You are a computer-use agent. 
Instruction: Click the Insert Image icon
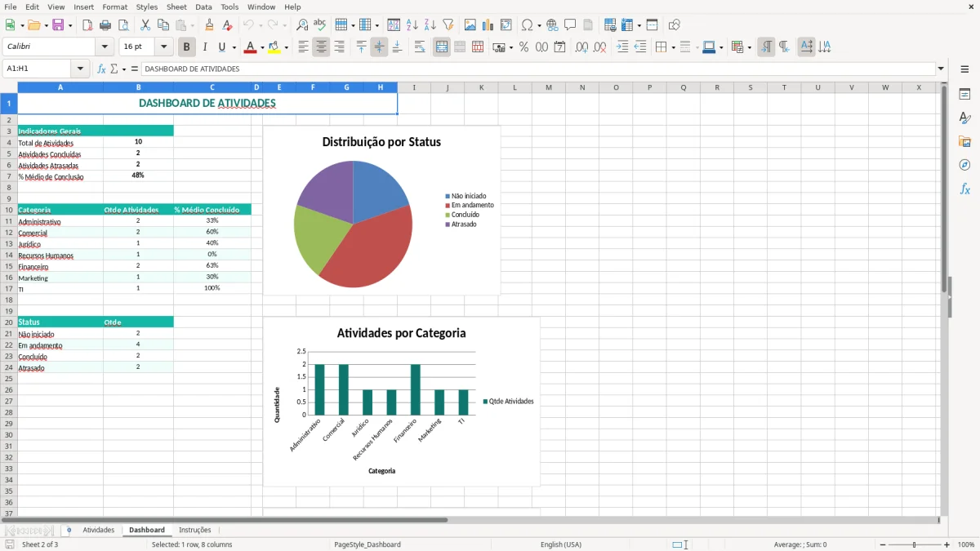[470, 25]
